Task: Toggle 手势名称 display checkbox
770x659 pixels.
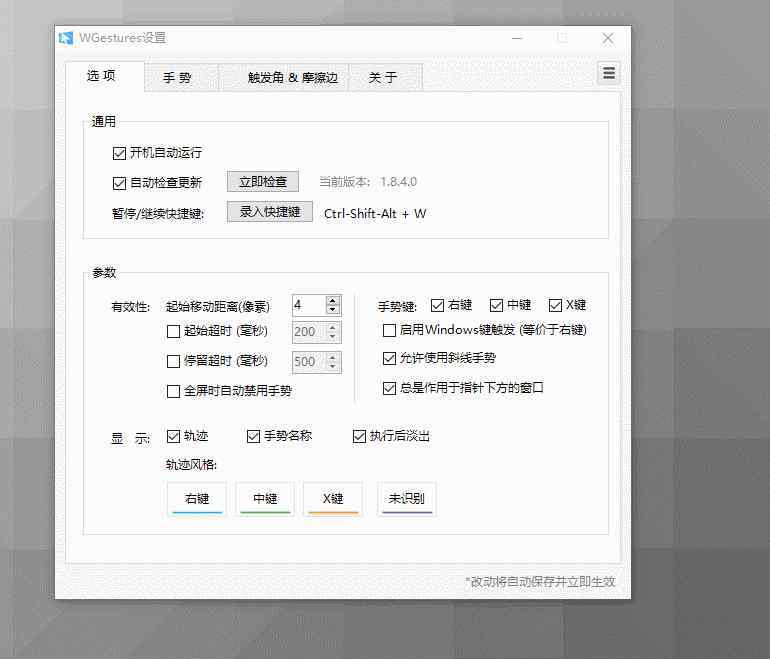Action: tap(253, 436)
